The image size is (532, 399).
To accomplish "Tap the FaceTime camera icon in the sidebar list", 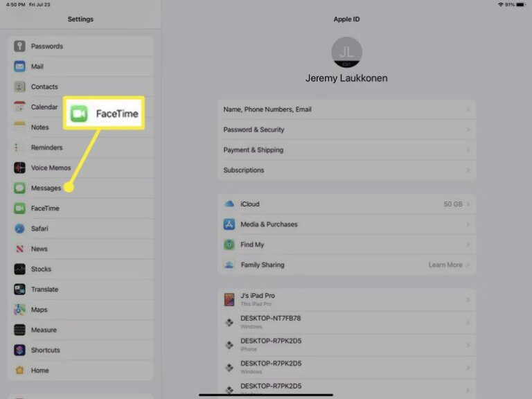I will tap(19, 209).
